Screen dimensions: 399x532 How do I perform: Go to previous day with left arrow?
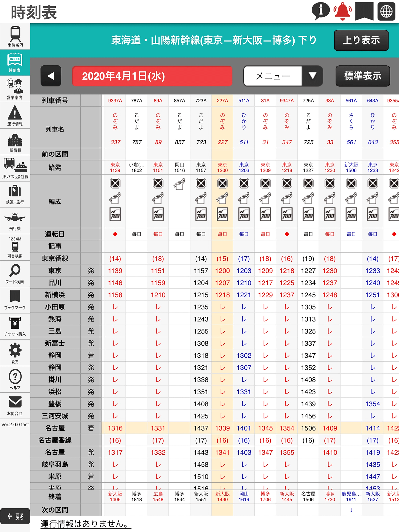pos(51,76)
